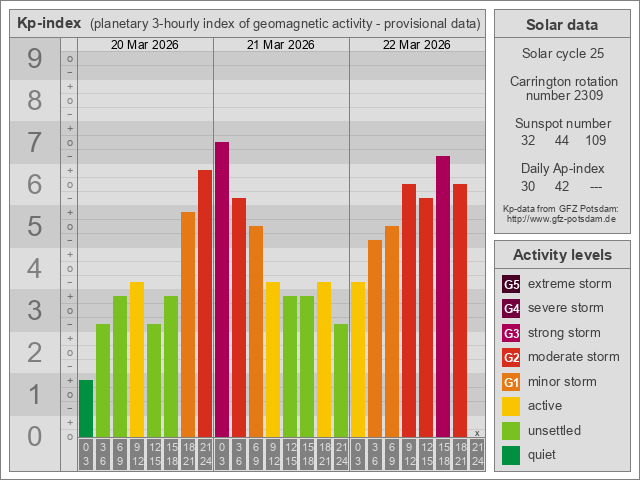Click the light green unsettled level swatch
Screen dimensions: 640x480
tap(511, 431)
